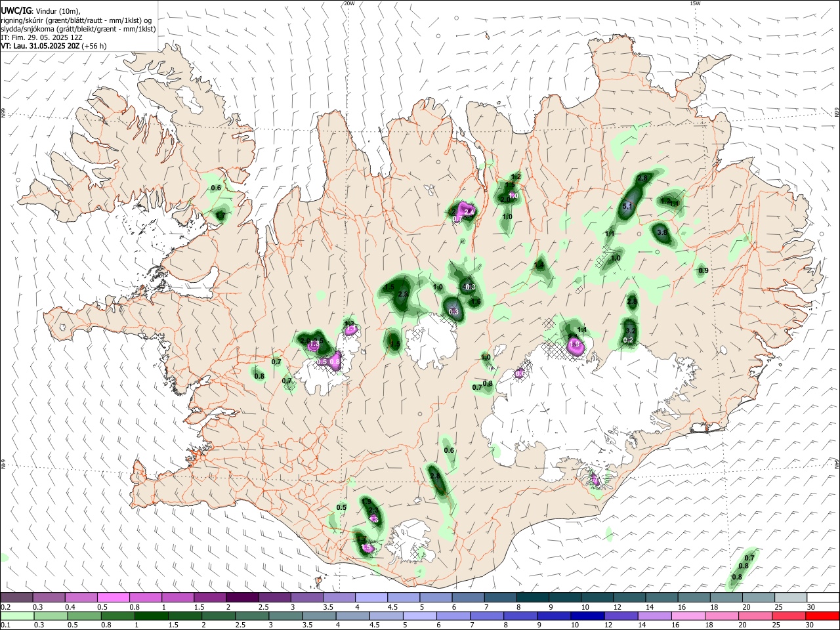This screenshot has width=840, height=630.
Task: Click the '2.4' precipitation value on the map
Action: [469, 211]
